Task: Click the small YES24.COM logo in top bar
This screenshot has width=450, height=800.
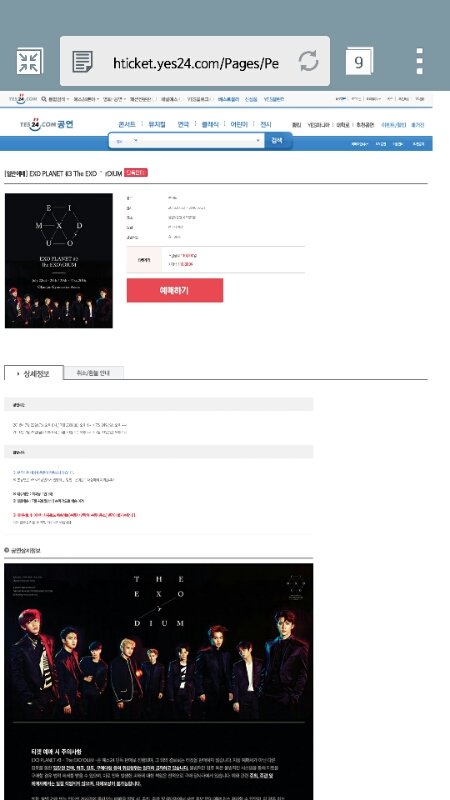Action: (x=23, y=99)
